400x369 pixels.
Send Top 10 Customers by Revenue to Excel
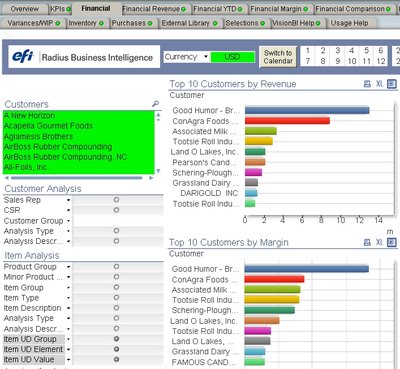[379, 84]
